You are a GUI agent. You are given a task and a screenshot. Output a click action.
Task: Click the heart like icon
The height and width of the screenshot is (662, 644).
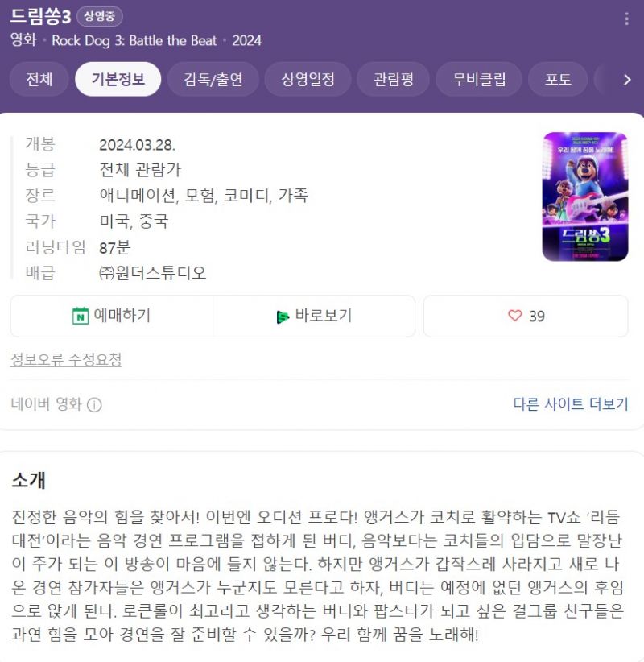[x=515, y=316]
